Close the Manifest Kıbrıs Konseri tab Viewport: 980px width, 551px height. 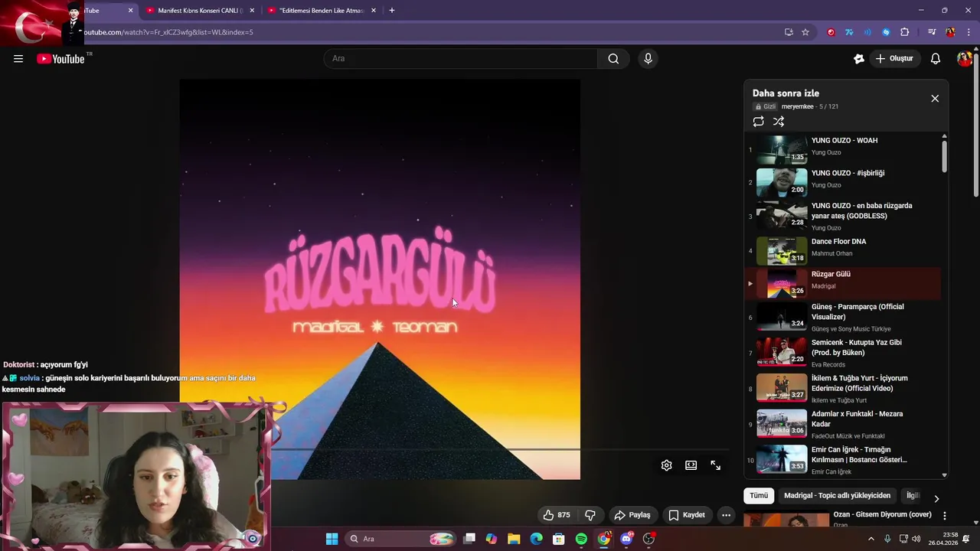point(252,11)
